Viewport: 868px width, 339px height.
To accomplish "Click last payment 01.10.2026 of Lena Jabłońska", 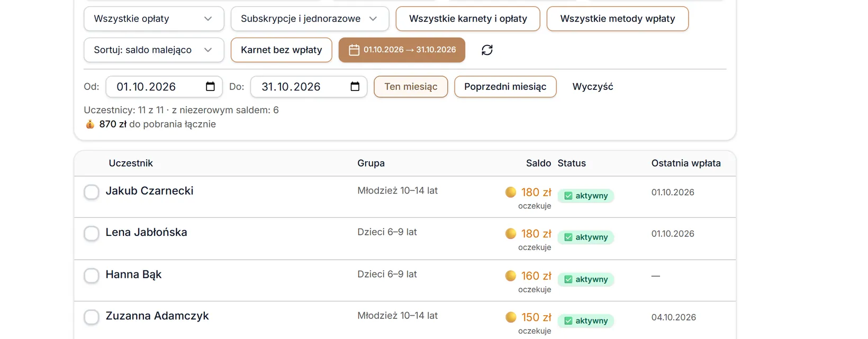I will coord(673,234).
